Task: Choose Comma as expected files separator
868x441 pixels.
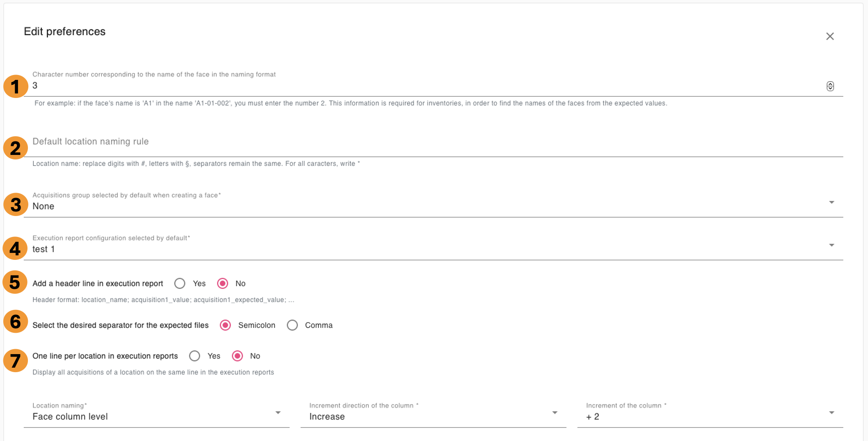Action: (292, 325)
